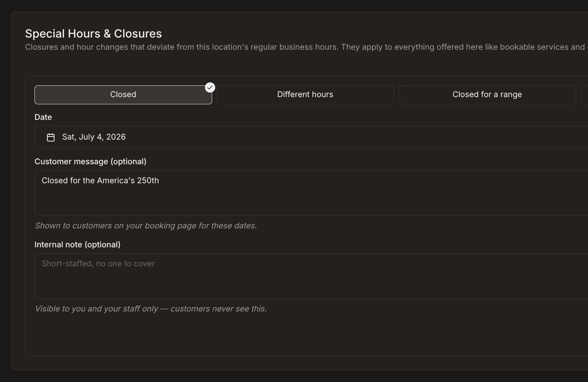This screenshot has height=382, width=588.
Task: Click the 'Shown to customers' helper text
Action: click(146, 226)
